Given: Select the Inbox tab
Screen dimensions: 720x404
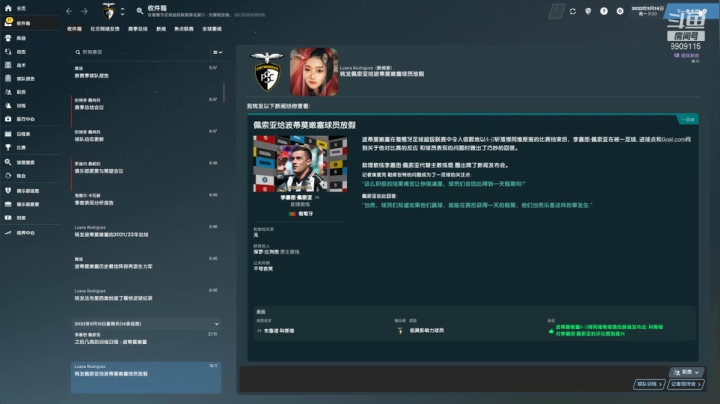Looking at the screenshot, I should point(74,29).
